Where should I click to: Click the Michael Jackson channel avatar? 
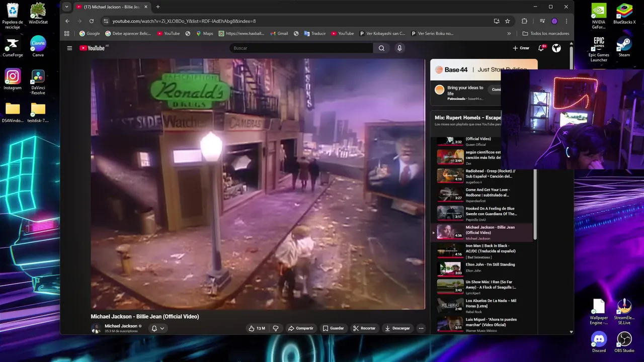point(96,328)
